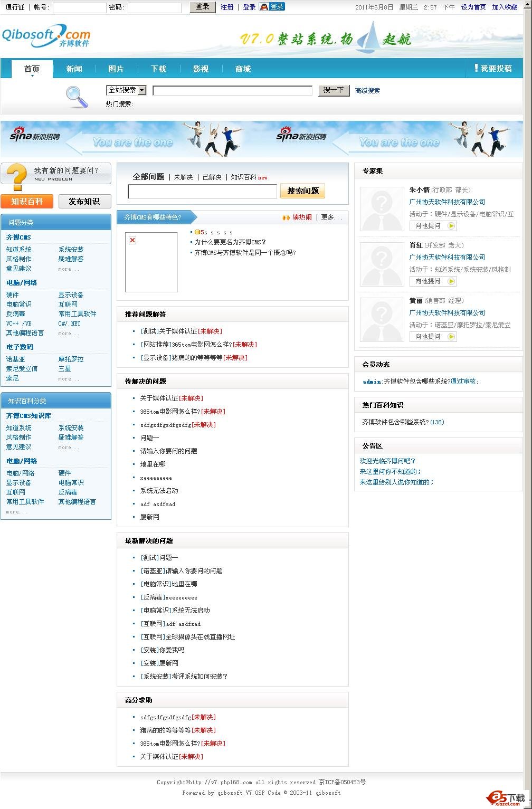Image resolution: width=532 pixels, height=809 pixels.
Task: Click the 发布知识 button
Action: click(84, 201)
